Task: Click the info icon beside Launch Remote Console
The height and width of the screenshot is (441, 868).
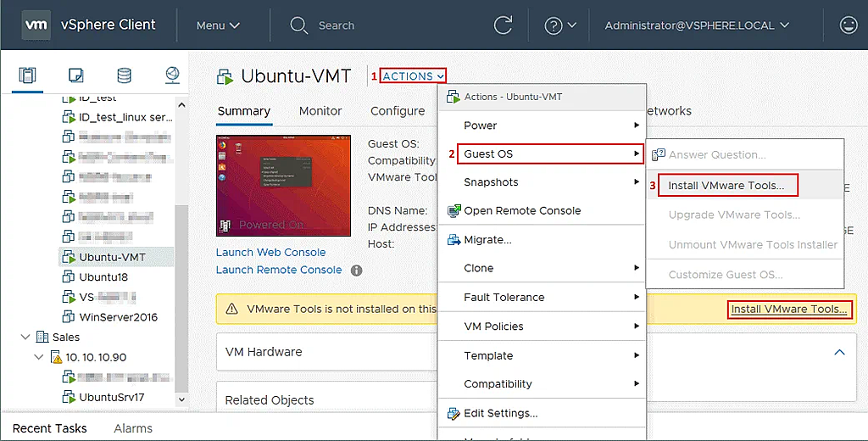Action: (x=357, y=271)
